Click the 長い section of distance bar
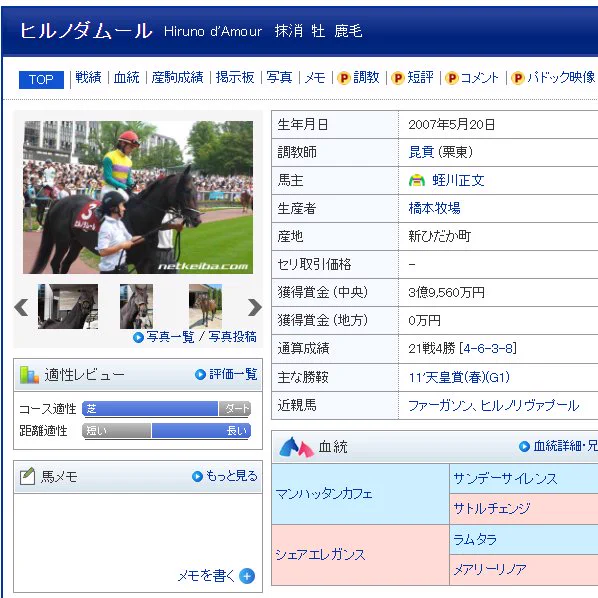598x598 pixels. (201, 431)
